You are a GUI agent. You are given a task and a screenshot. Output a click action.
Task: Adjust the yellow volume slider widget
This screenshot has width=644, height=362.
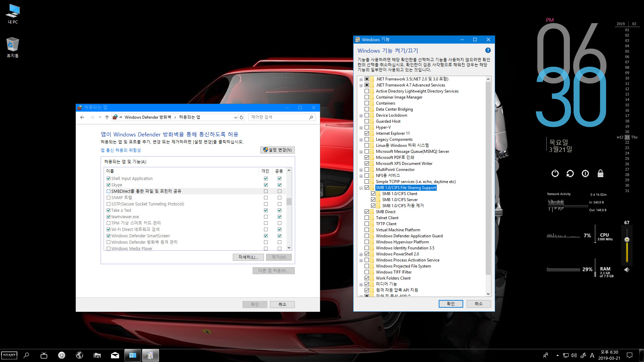(x=627, y=240)
